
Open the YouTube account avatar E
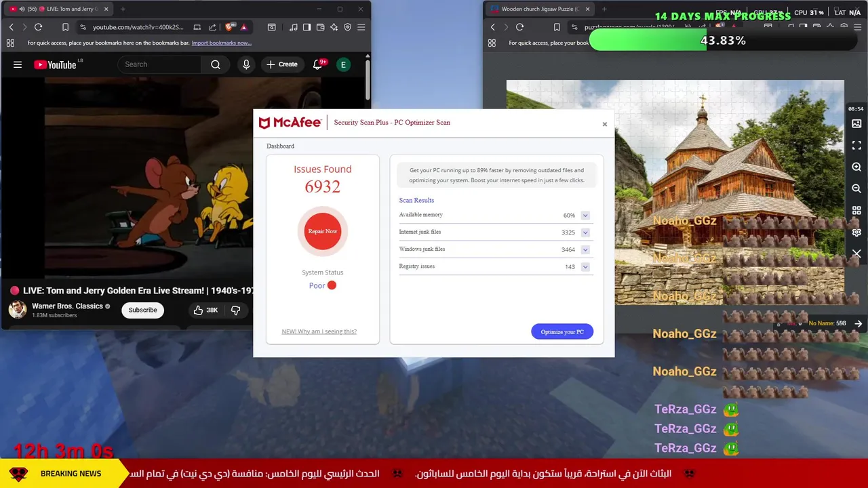(343, 64)
